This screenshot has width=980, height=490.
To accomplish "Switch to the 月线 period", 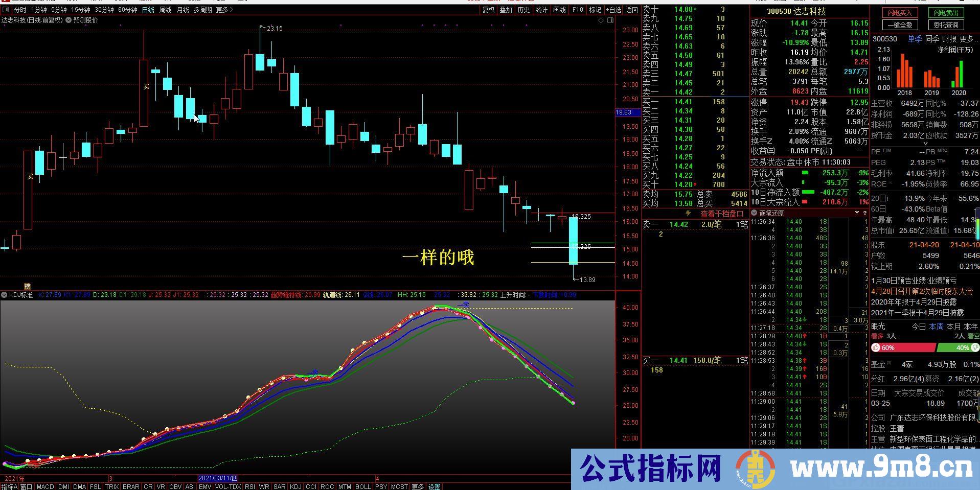I will coord(183,10).
